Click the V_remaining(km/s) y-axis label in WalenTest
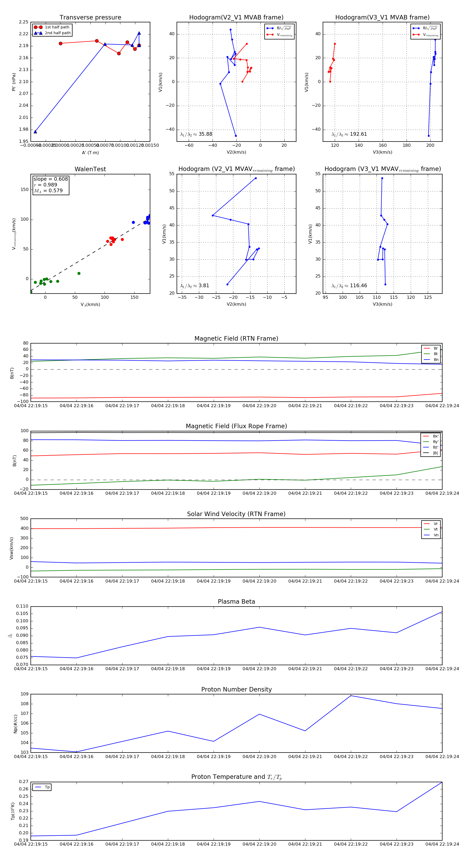Image resolution: width=473 pixels, height=868 pixels. [14, 234]
